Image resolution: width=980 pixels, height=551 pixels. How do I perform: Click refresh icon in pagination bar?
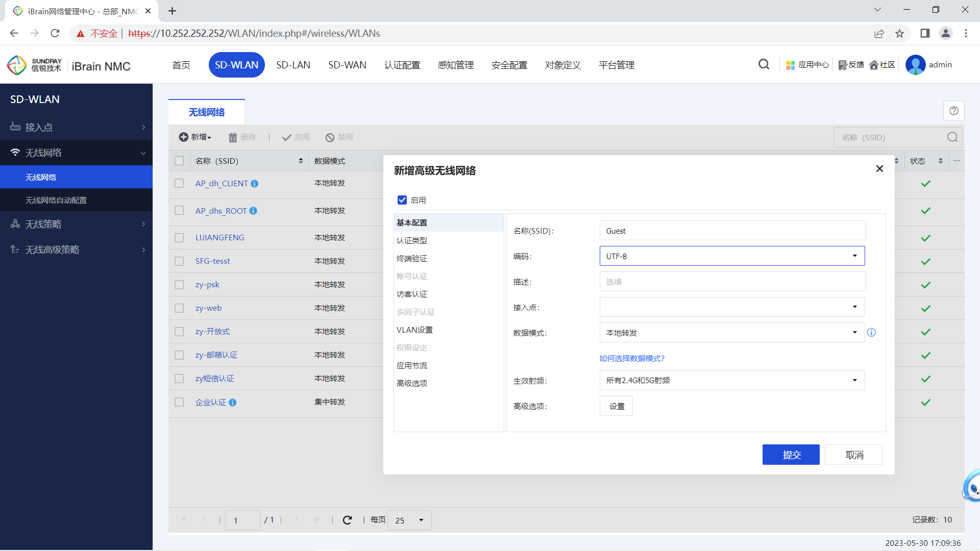347,519
